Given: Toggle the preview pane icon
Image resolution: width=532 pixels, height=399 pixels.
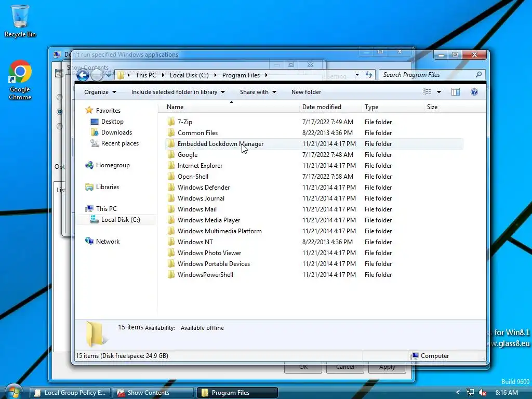Looking at the screenshot, I should click(455, 92).
